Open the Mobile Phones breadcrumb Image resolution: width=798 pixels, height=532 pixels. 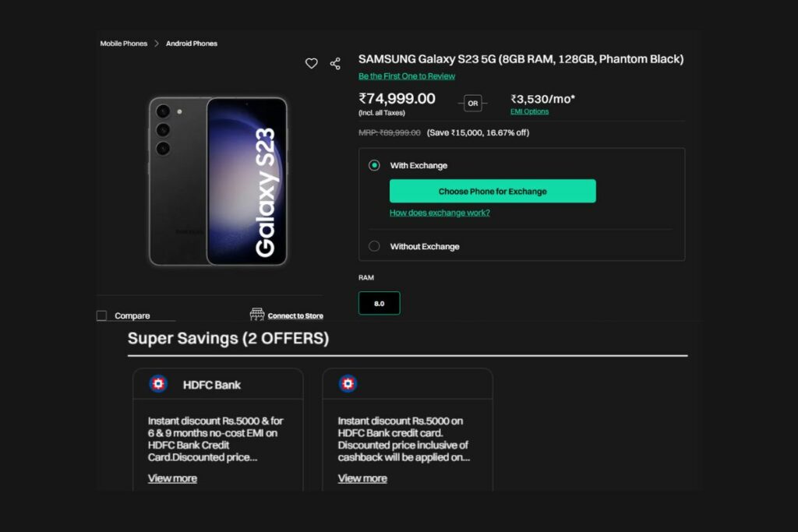coord(124,44)
